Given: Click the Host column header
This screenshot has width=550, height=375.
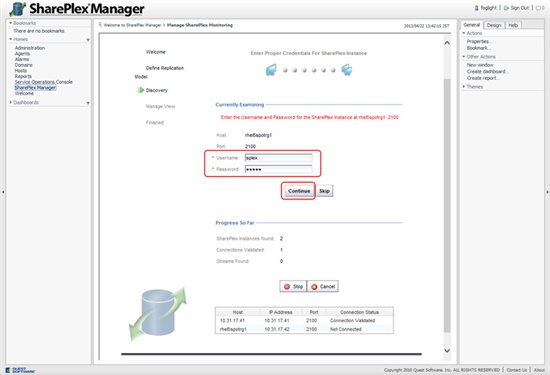Looking at the screenshot, I should tap(237, 312).
